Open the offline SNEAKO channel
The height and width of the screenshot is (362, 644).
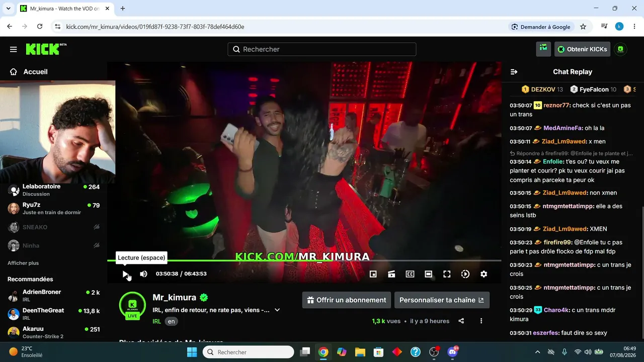(53, 227)
